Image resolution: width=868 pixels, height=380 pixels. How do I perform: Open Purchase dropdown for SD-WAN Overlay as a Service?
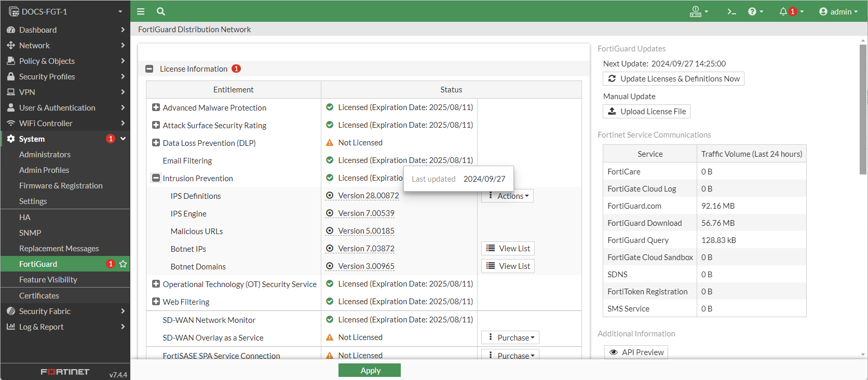pos(510,337)
